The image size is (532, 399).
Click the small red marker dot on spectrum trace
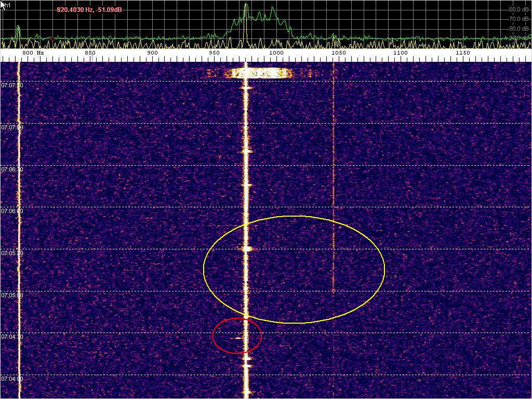[52, 38]
